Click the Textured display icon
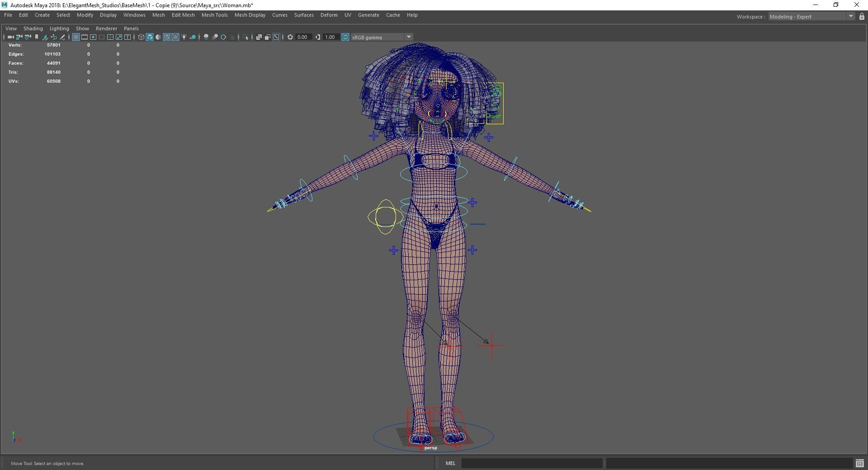This screenshot has height=470, width=868. point(175,37)
